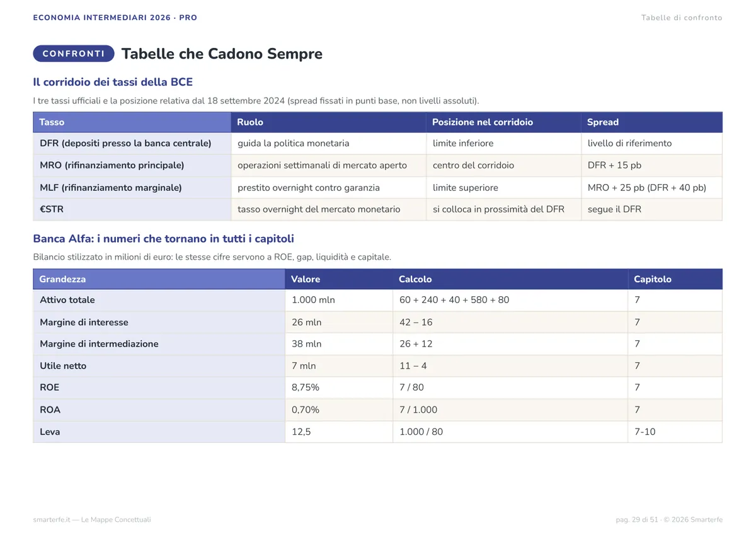Viewport: 756px width, 535px height.
Task: Select the "MRO (rifinanziamento principale)" row label
Action: pyautogui.click(x=132, y=166)
